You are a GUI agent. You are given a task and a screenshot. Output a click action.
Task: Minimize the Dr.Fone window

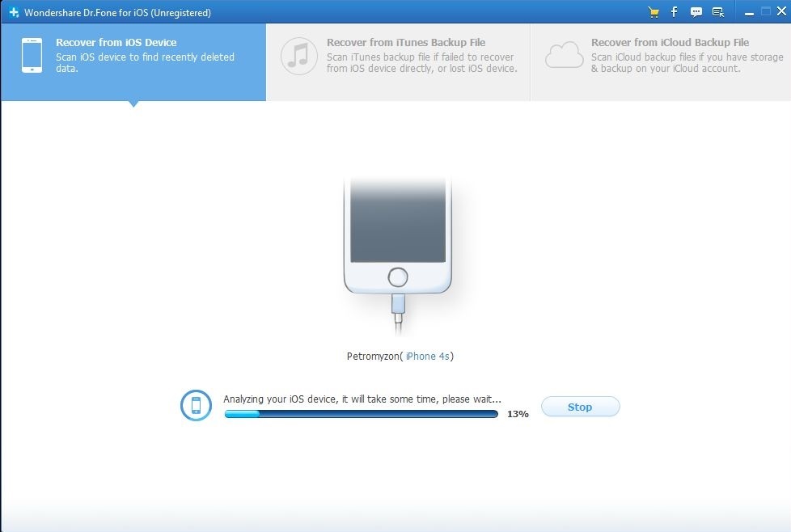749,13
